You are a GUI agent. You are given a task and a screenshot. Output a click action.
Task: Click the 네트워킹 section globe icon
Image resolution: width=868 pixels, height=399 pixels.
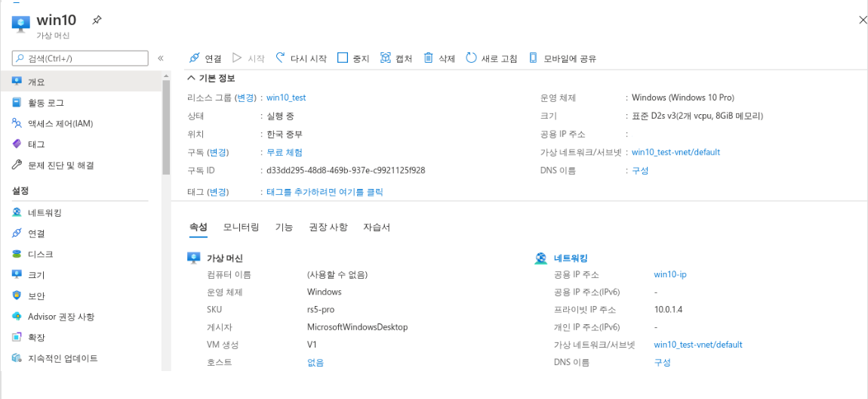[x=541, y=258]
